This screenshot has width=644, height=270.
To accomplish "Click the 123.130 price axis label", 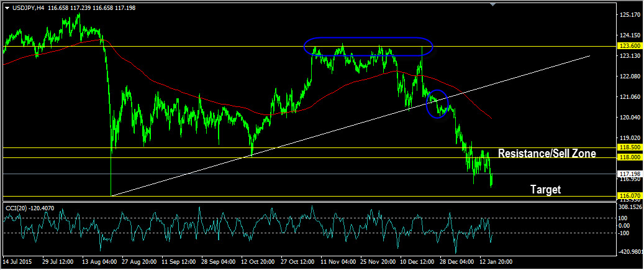I will coord(630,56).
